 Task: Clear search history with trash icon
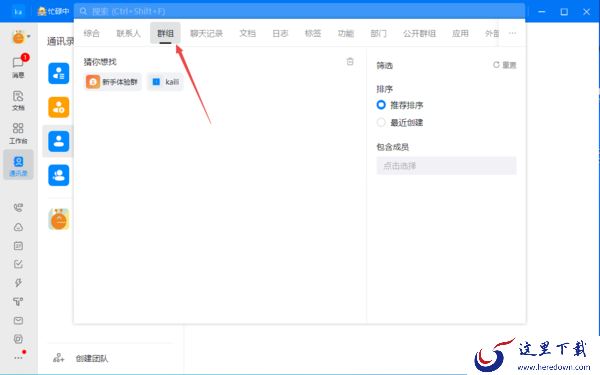[x=350, y=62]
